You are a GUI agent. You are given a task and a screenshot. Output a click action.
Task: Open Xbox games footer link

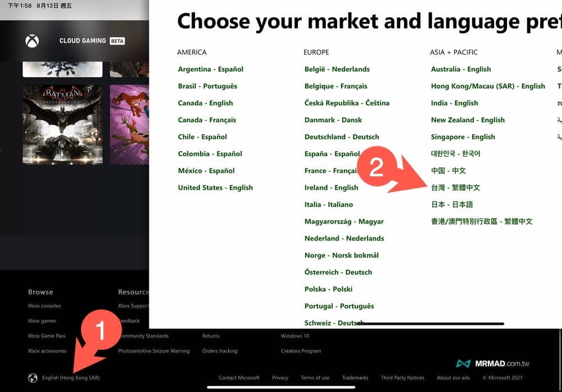[x=42, y=321]
